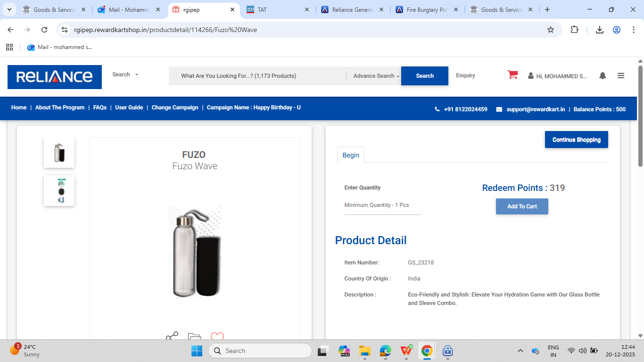Click support@rewardkart.in email link
Viewport: 644px width, 362px height.
[536, 109]
